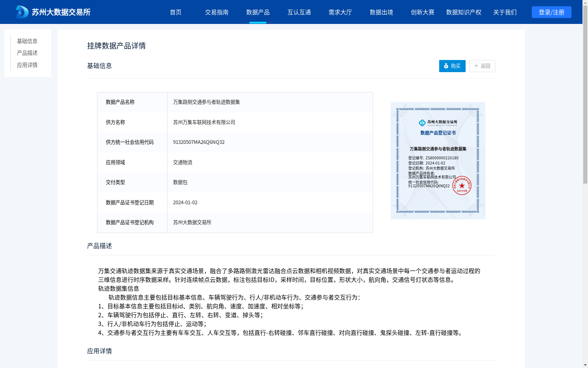Viewport: 588px width, 368px height.
Task: Jump to 基础信息 section in sidebar
Action: [x=27, y=41]
